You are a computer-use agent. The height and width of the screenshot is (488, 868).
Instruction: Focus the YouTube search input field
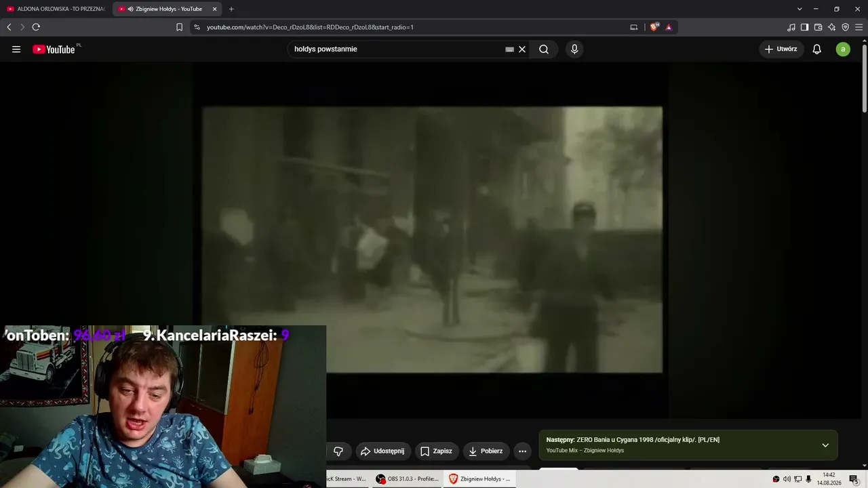click(399, 49)
